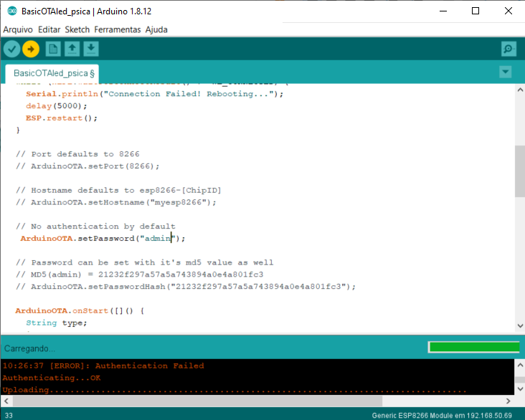Create a new sketch with the New icon

click(x=53, y=49)
